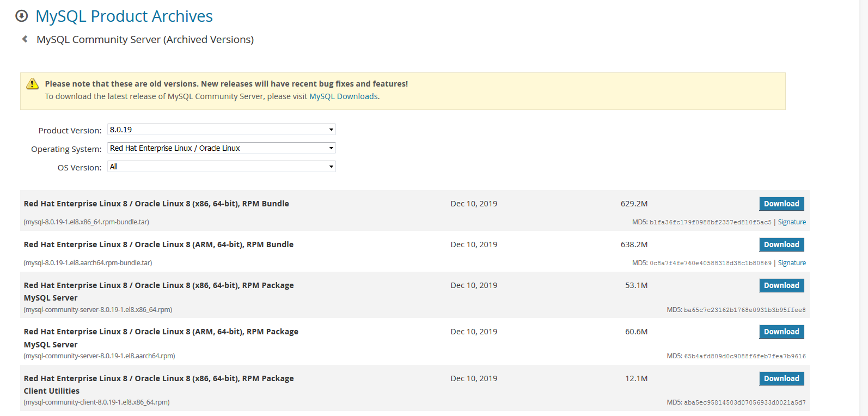Select the 60.6M file size
Image resolution: width=868 pixels, height=416 pixels.
[636, 332]
